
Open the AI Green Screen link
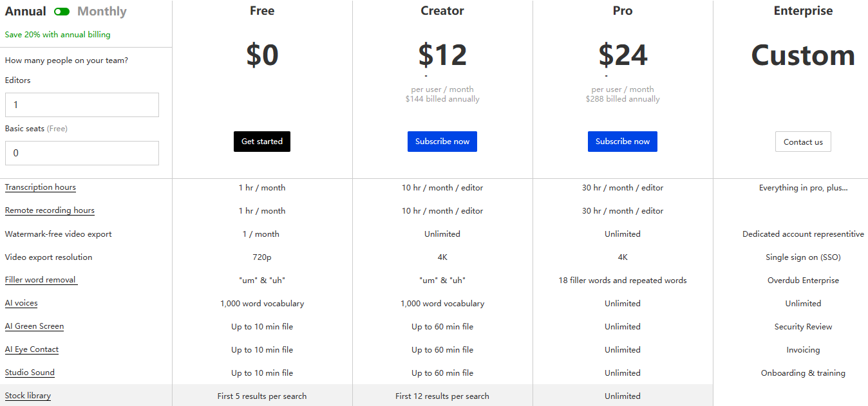[34, 326]
